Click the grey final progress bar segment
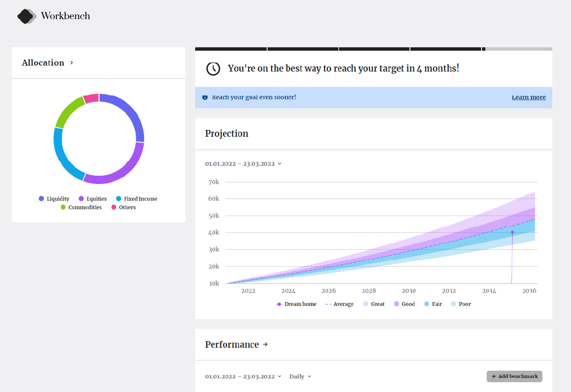Image resolution: width=571 pixels, height=392 pixels. (519, 49)
